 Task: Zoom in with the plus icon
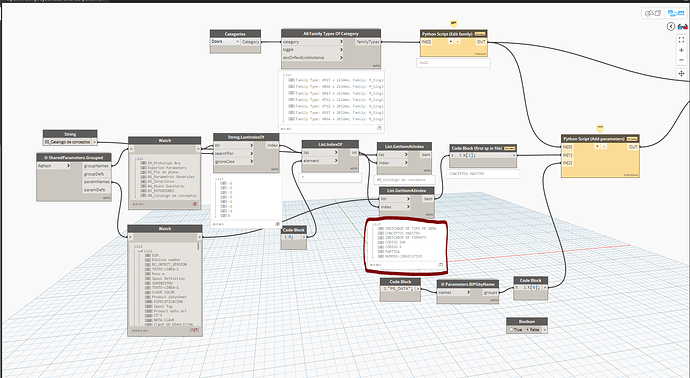[x=681, y=50]
